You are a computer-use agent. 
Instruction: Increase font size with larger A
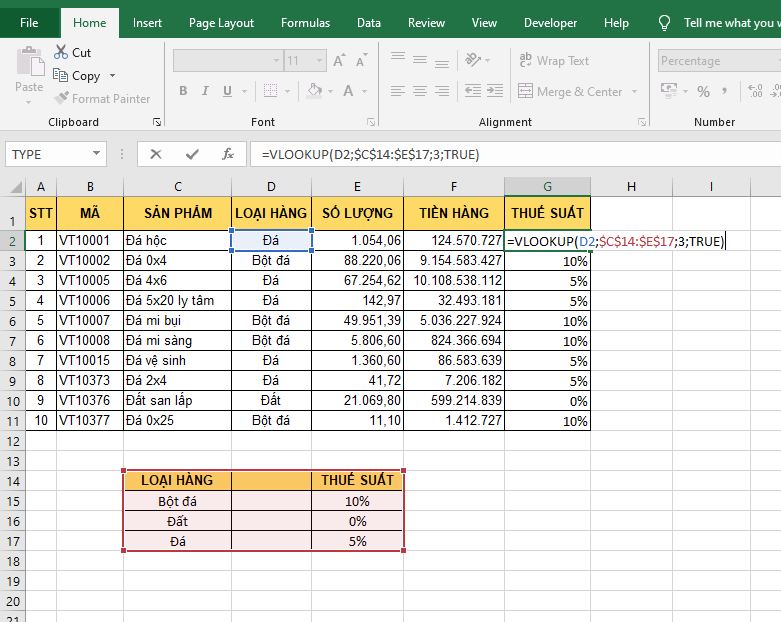[339, 61]
